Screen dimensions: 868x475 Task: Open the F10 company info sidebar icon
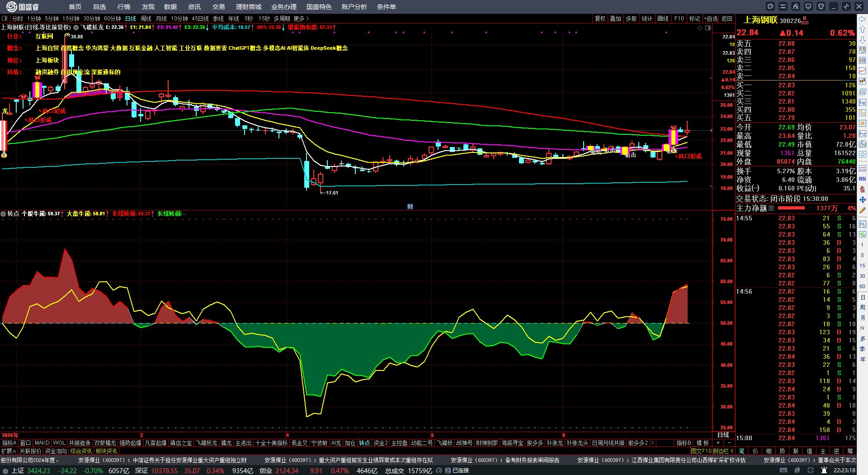[x=863, y=102]
